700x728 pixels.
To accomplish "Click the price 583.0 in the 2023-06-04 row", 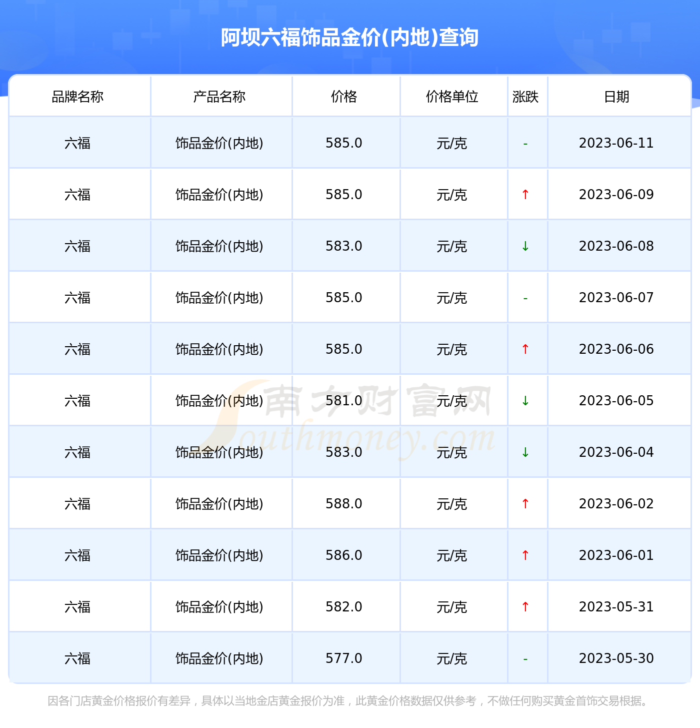I will 344,452.
